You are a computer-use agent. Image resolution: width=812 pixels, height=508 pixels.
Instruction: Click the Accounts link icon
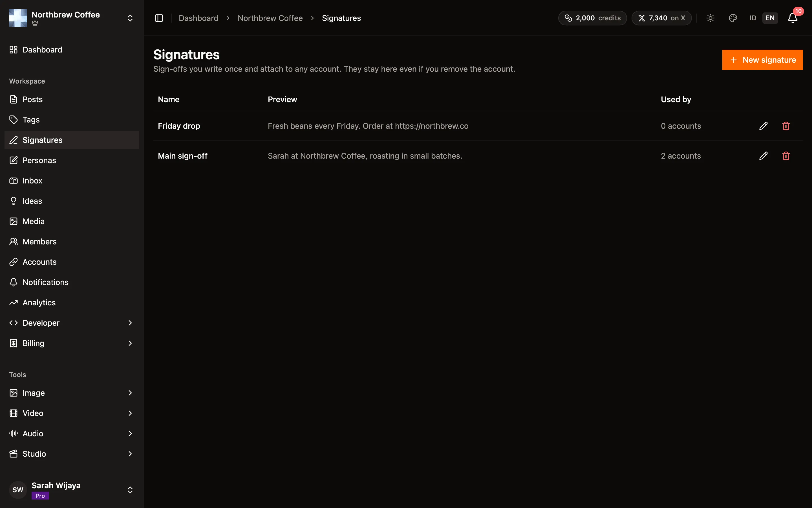14,262
